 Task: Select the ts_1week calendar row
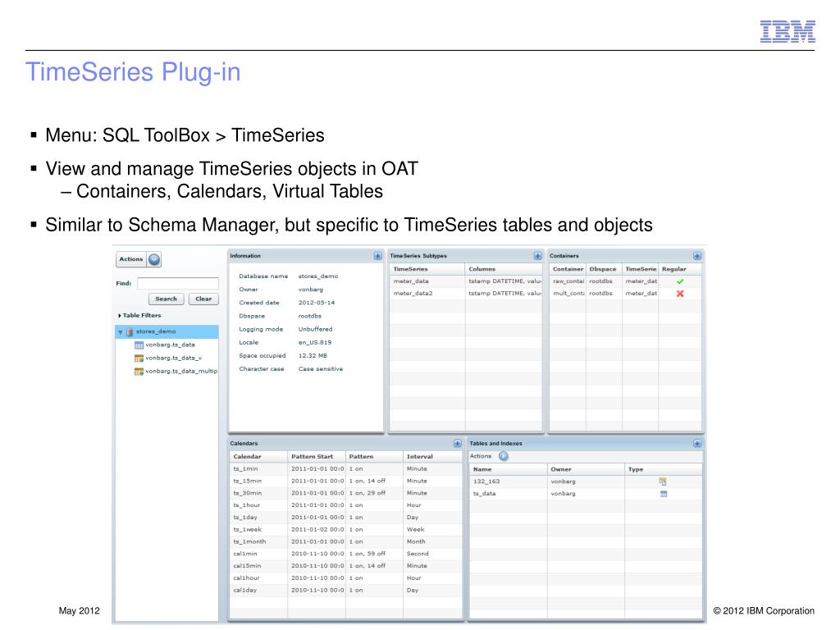(x=345, y=529)
